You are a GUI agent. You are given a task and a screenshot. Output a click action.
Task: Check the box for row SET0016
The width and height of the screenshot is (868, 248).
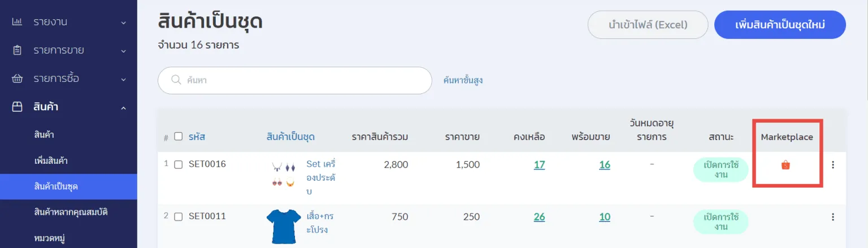[x=179, y=164]
